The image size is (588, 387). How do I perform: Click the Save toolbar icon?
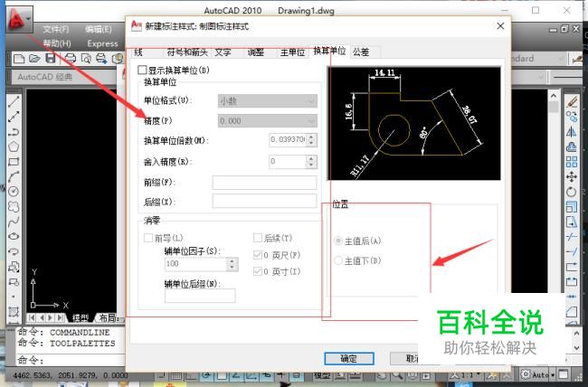pyautogui.click(x=51, y=59)
